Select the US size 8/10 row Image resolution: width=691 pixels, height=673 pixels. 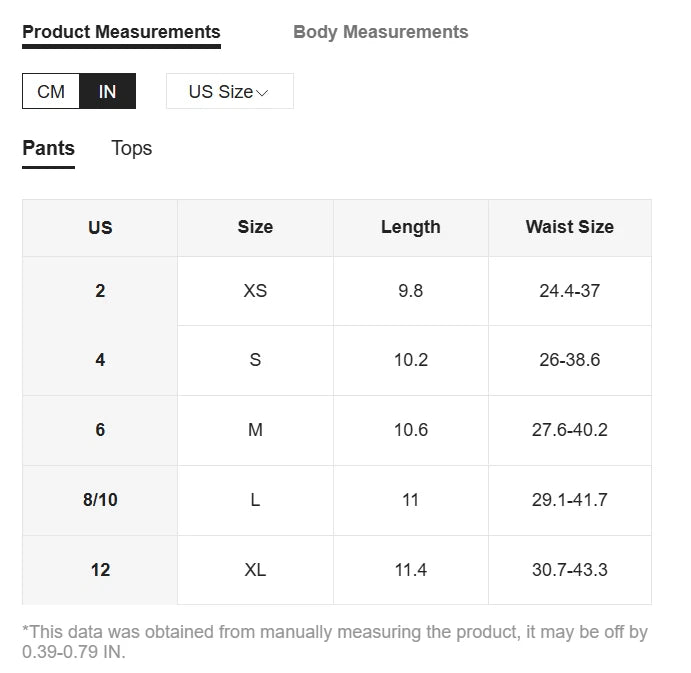[x=100, y=500]
